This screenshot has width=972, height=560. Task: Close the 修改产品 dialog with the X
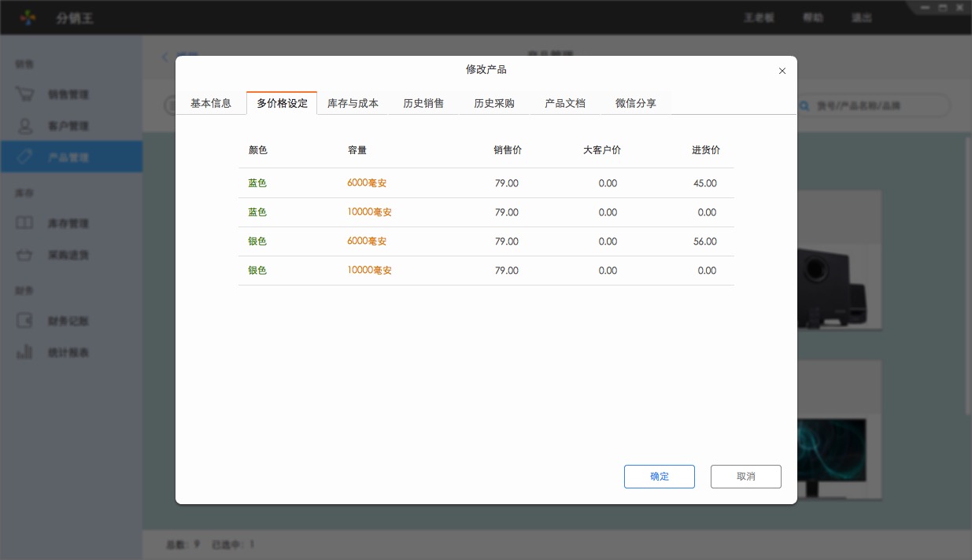782,71
